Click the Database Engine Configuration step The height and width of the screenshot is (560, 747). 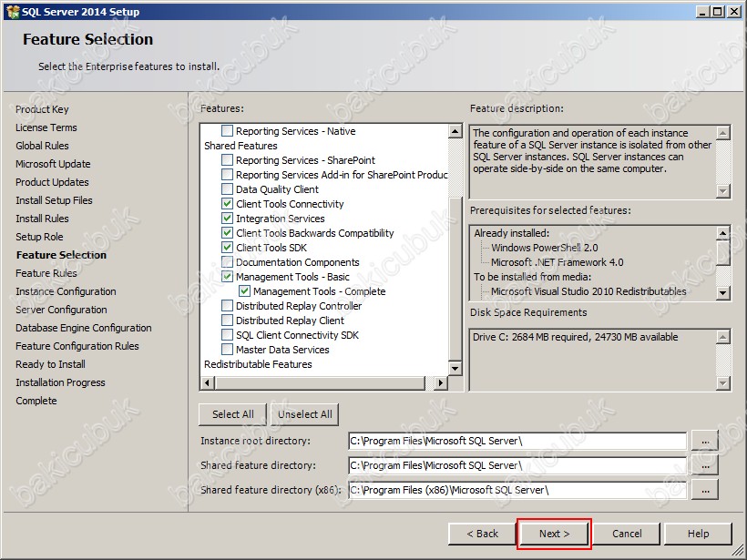click(x=84, y=328)
